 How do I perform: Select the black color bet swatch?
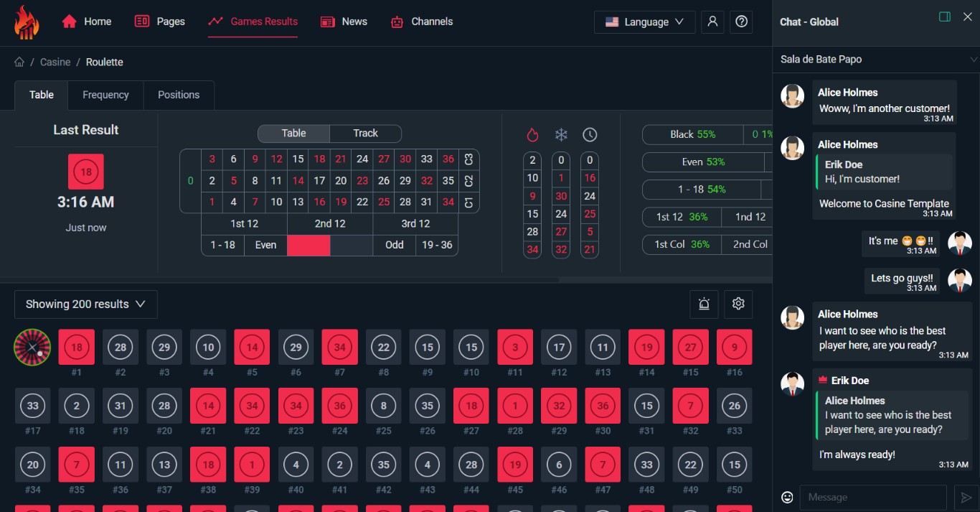click(x=352, y=245)
